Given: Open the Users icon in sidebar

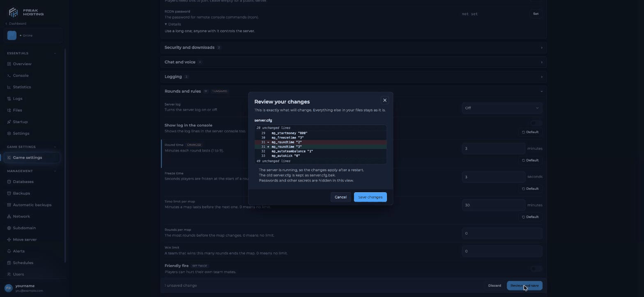Looking at the screenshot, I should pyautogui.click(x=9, y=274).
